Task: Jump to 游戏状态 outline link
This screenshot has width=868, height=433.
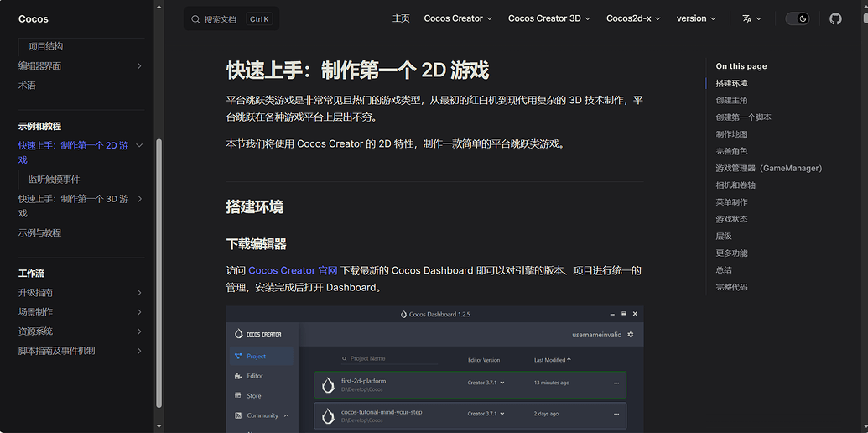Action: [x=731, y=219]
